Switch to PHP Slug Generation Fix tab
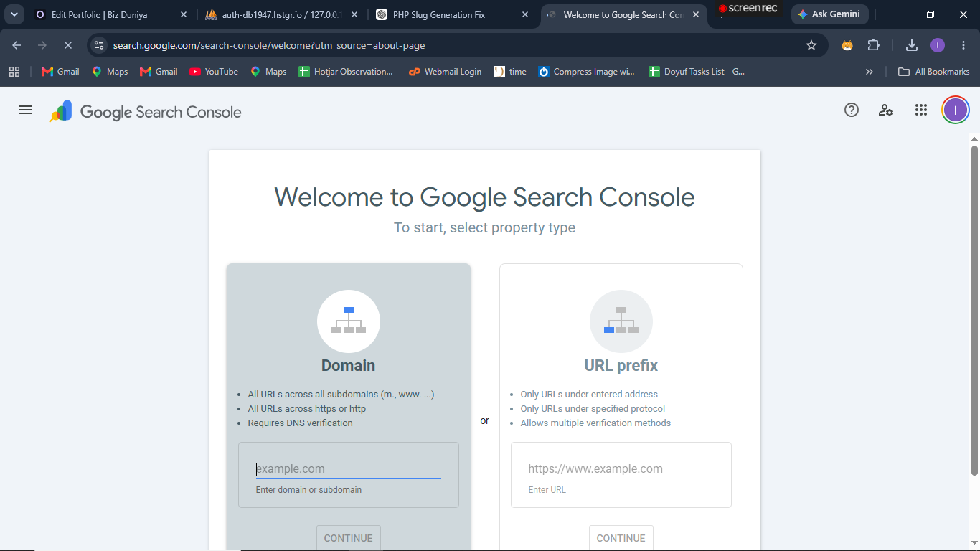This screenshot has width=980, height=551. (453, 14)
